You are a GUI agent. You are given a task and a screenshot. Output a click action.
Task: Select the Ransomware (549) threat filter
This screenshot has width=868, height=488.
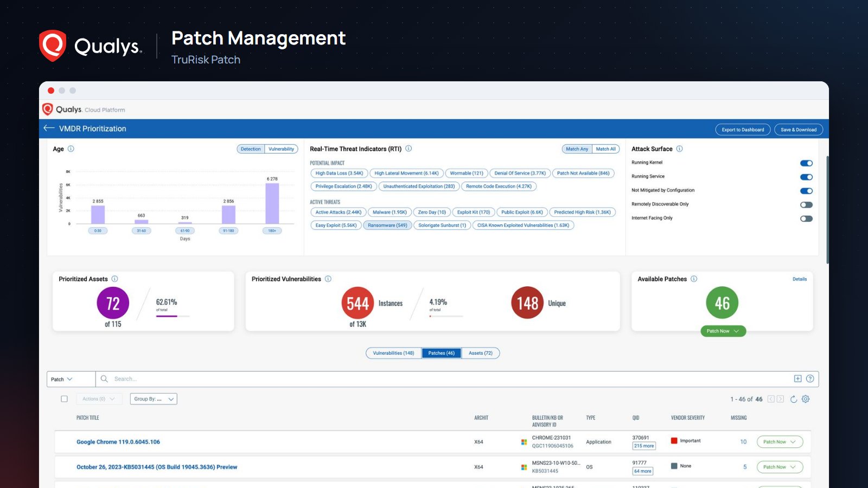tap(387, 226)
